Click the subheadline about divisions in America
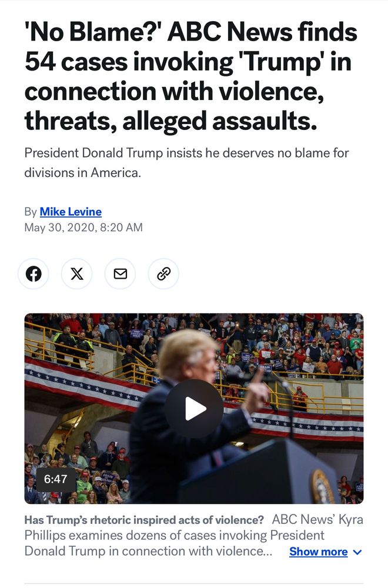 point(186,163)
